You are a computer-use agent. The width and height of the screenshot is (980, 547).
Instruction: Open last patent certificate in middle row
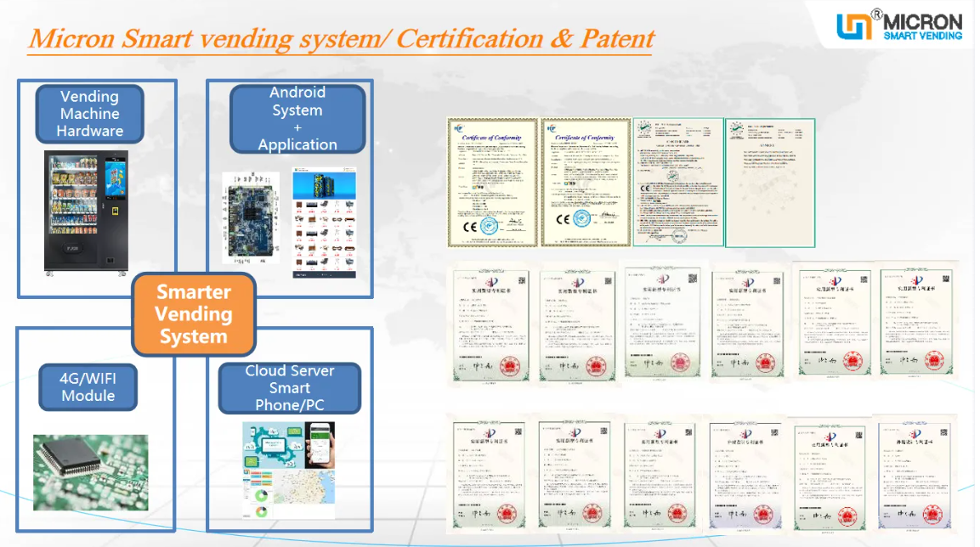click(916, 319)
